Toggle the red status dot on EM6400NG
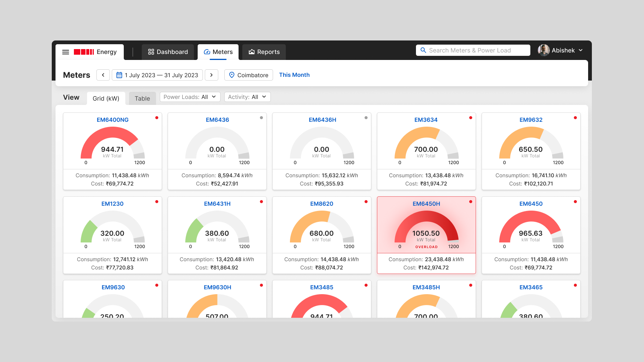This screenshot has width=644, height=362. pyautogui.click(x=157, y=118)
